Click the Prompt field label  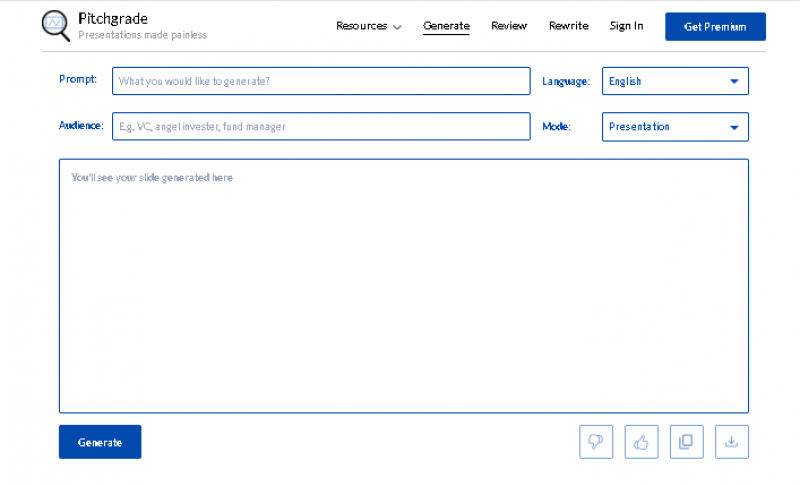point(78,80)
